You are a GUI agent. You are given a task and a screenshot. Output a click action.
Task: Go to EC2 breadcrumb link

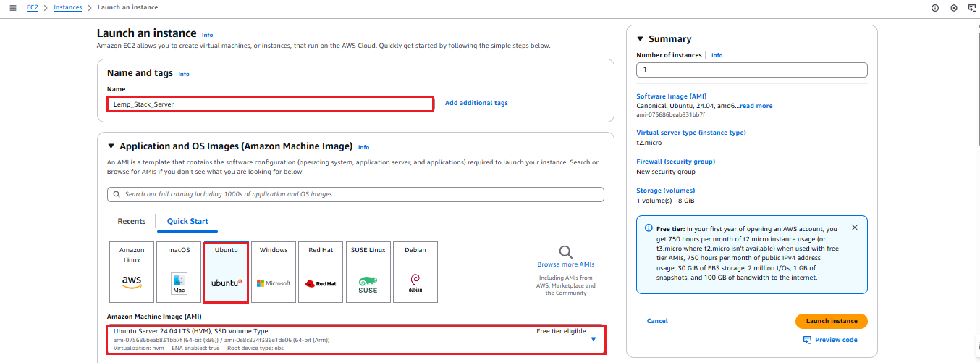tap(33, 7)
